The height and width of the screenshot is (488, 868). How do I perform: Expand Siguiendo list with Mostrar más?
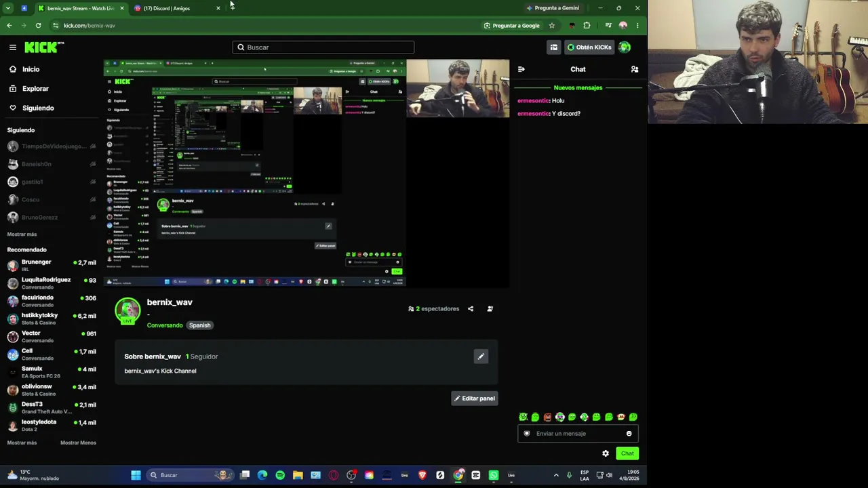click(22, 235)
